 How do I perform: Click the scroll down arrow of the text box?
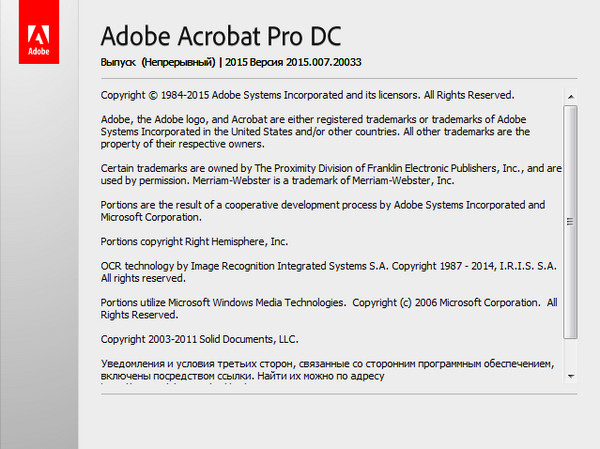pos(570,376)
